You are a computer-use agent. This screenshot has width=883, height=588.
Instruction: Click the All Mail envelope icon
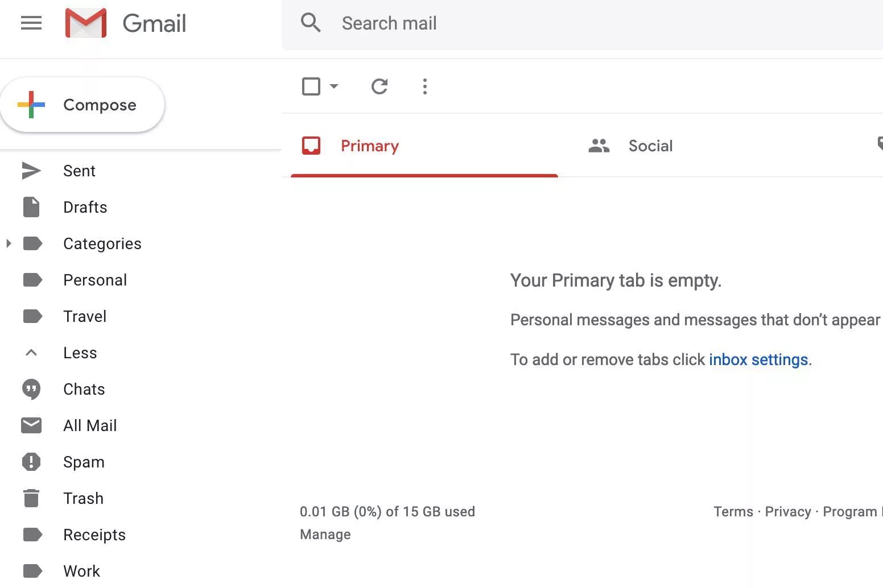click(x=31, y=425)
